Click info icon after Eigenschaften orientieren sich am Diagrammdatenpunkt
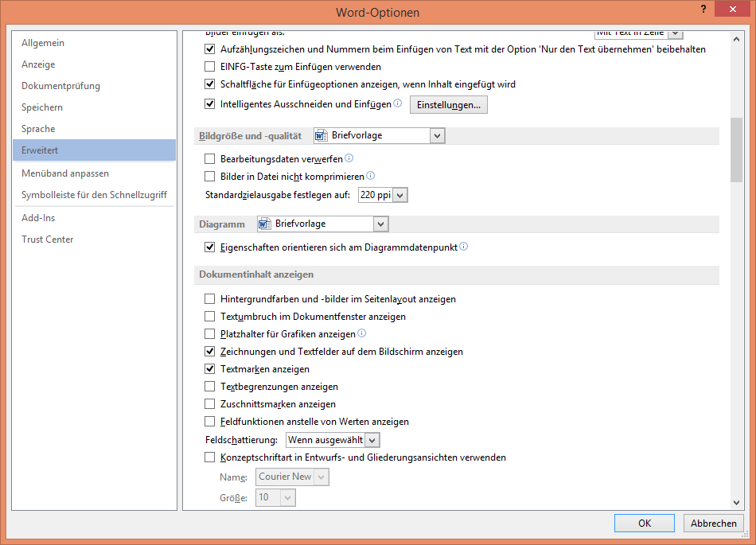756x545 pixels. click(x=464, y=247)
